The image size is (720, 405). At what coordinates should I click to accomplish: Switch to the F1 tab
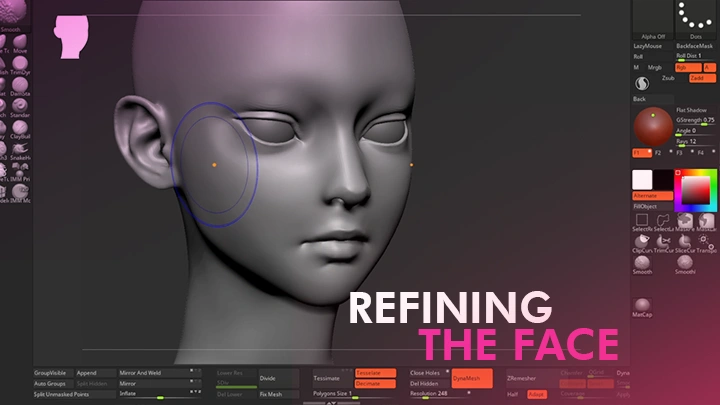pyautogui.click(x=642, y=153)
